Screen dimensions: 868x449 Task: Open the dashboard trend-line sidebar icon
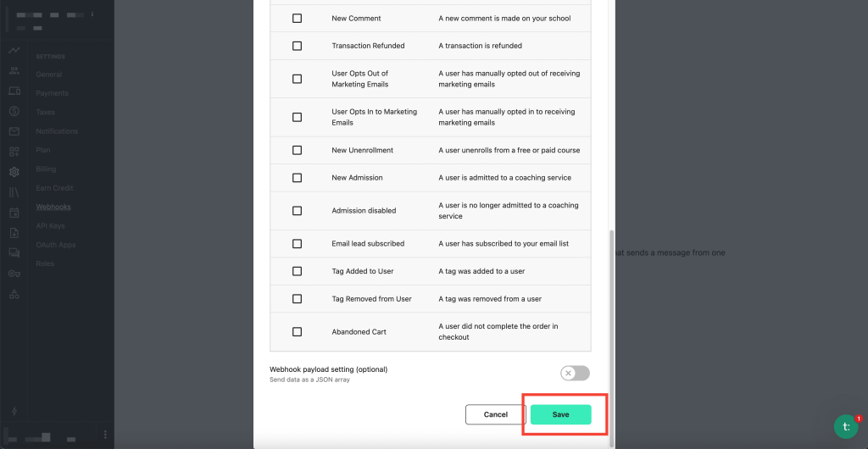(x=14, y=51)
